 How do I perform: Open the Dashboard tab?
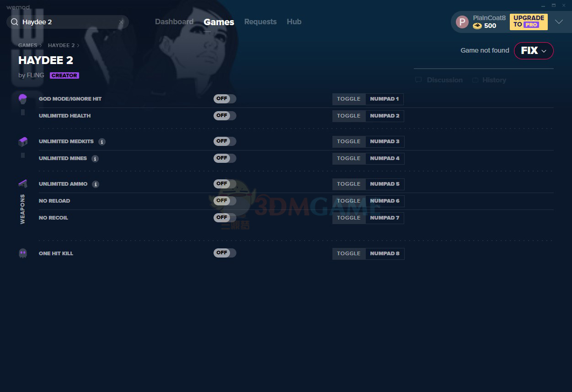coord(174,22)
